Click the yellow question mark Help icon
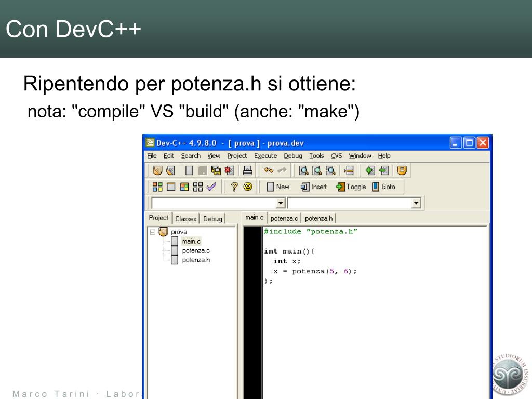532x399 pixels. click(234, 187)
